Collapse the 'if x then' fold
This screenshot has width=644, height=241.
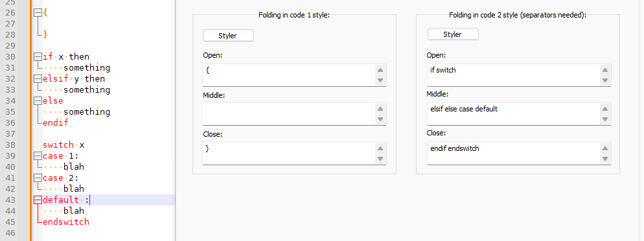click(38, 56)
